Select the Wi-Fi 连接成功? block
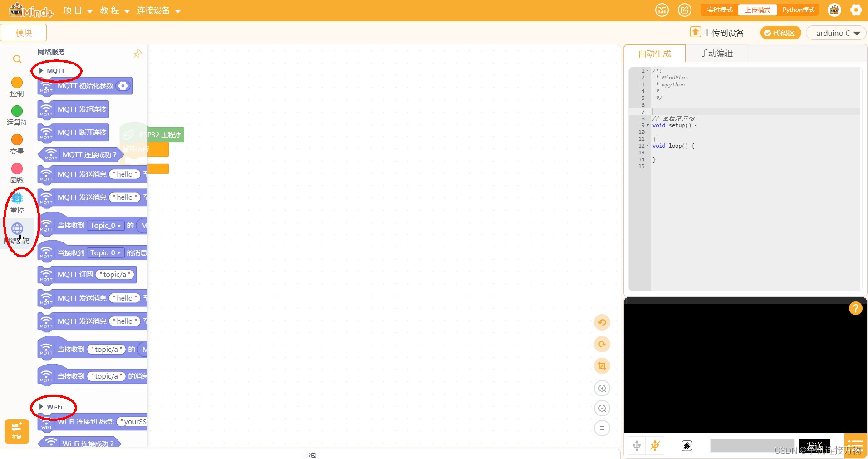The width and height of the screenshot is (868, 459). (79, 443)
